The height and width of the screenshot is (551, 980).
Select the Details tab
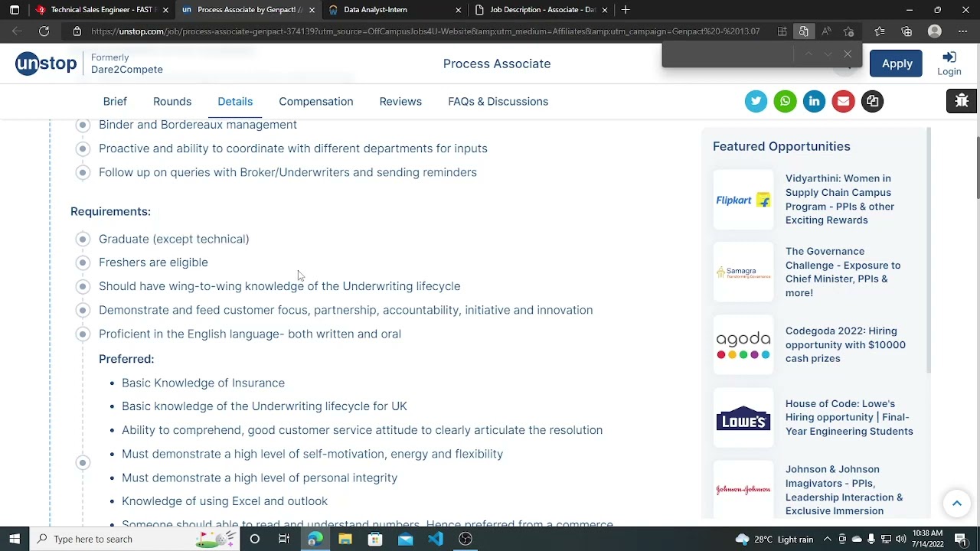(235, 101)
